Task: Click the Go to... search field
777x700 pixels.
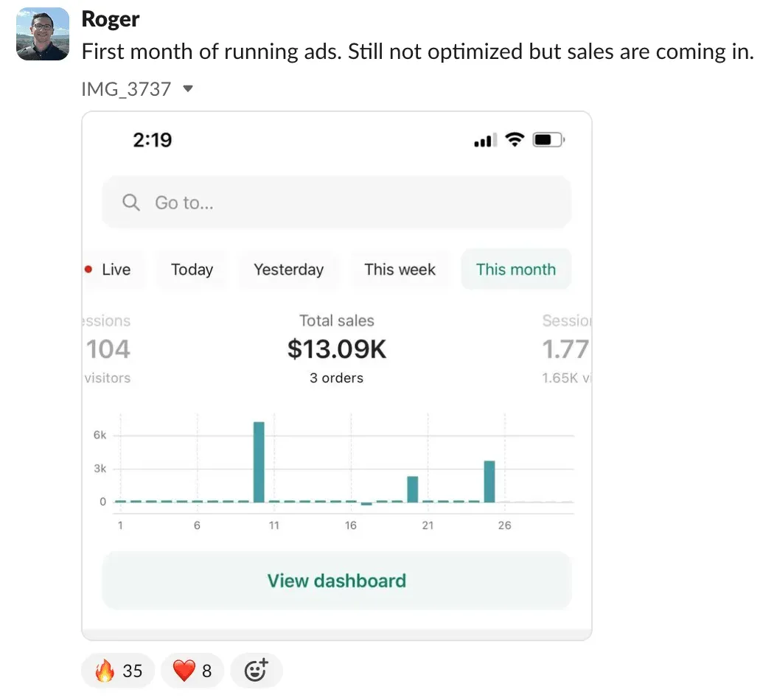Action: (336, 202)
